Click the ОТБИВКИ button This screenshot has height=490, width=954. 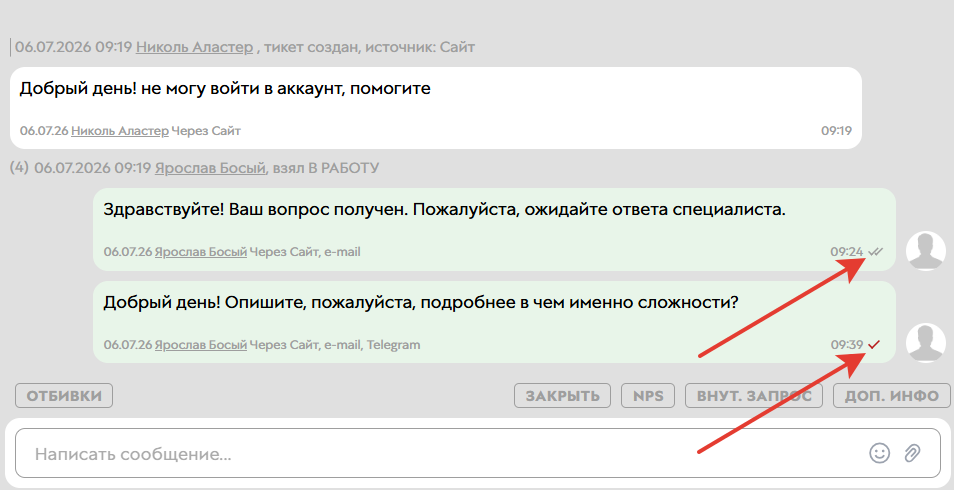[64, 396]
